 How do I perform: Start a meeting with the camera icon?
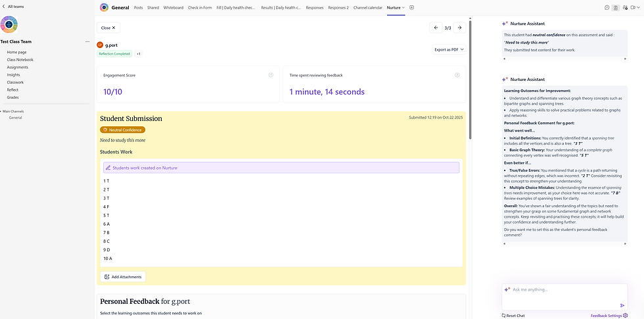[633, 7]
